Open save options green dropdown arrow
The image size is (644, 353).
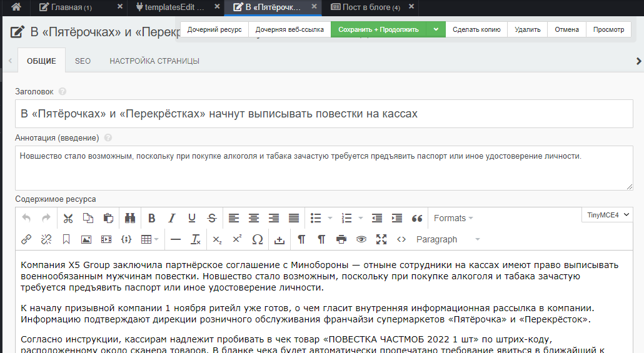436,29
